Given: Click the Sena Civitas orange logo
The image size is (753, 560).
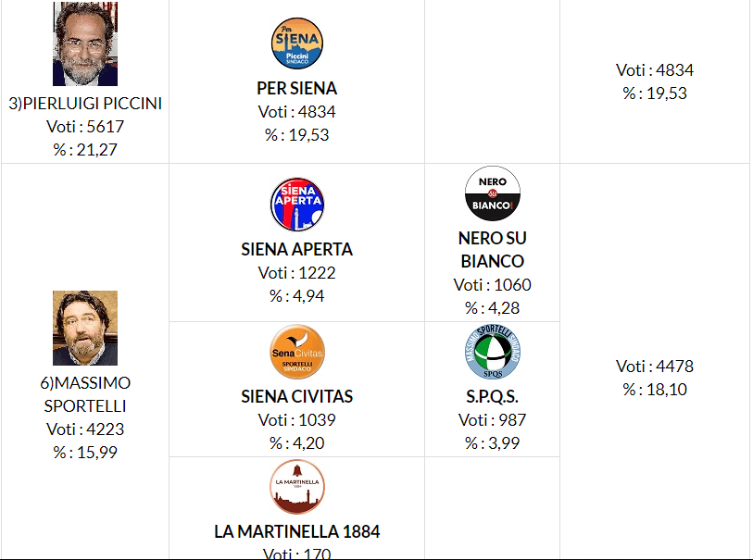Looking at the screenshot, I should point(296,352).
